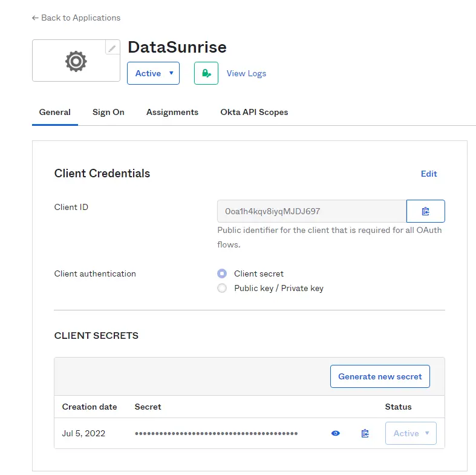This screenshot has height=475, width=476.
Task: Click the Client ID text field
Action: pos(311,211)
